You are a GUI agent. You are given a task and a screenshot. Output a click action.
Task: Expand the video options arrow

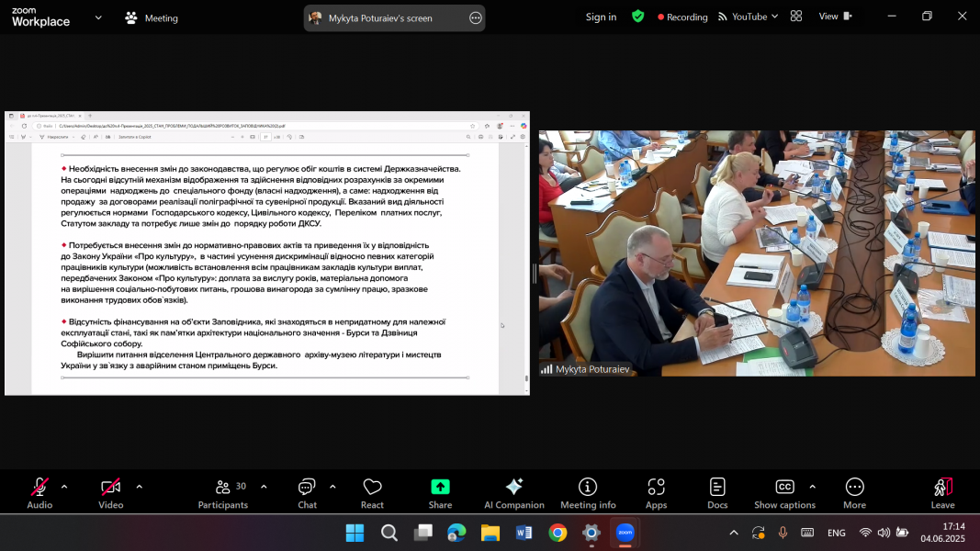click(x=139, y=487)
